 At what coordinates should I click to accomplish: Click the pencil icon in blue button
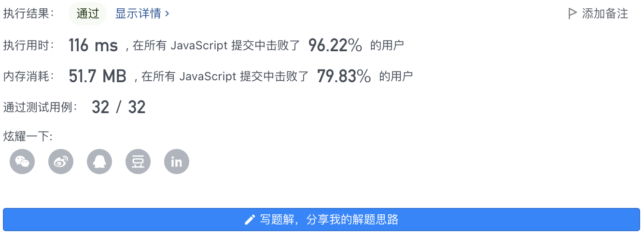250,220
